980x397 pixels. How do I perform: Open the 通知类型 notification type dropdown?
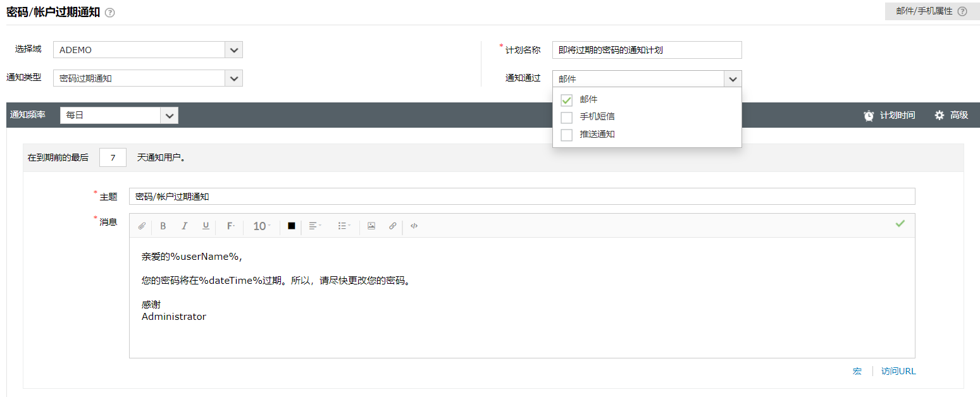(x=233, y=78)
